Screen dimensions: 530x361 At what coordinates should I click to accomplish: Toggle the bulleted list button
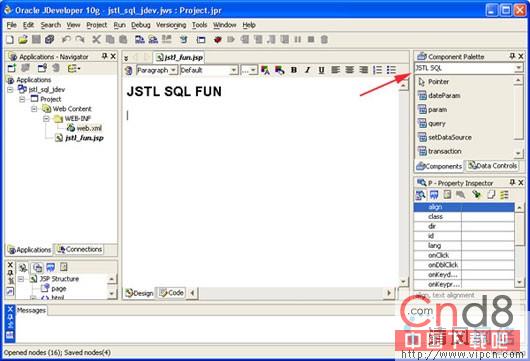coord(391,70)
